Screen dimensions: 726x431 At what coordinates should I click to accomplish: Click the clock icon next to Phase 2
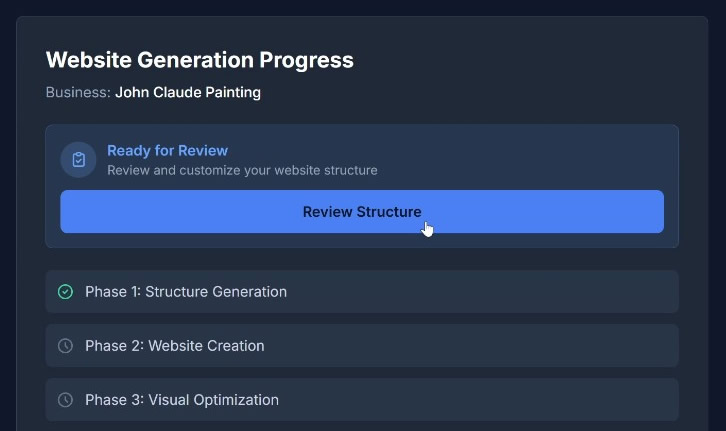[x=65, y=346]
